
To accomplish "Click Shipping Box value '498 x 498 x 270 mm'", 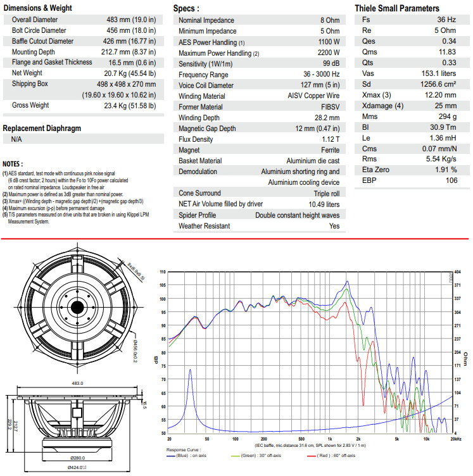I will pyautogui.click(x=126, y=84).
